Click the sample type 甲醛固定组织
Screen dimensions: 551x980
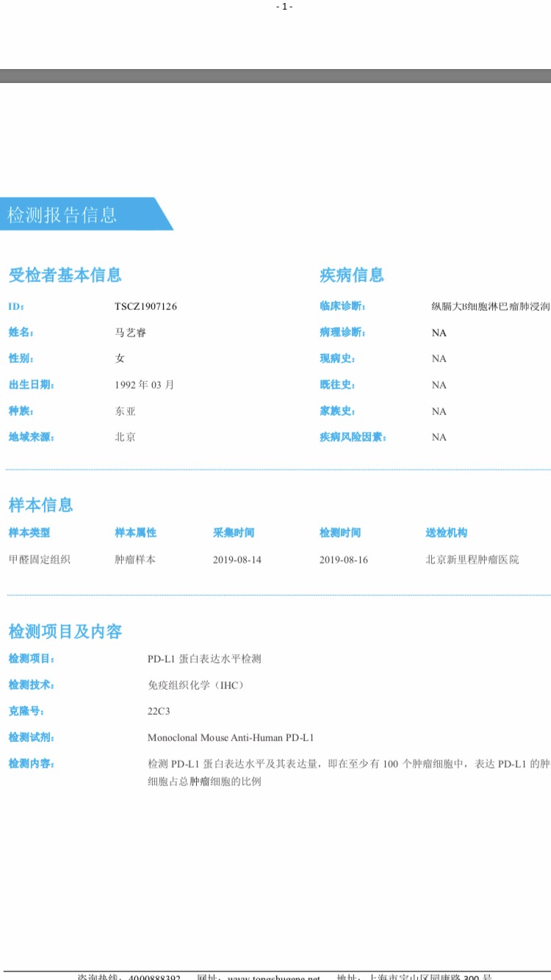(x=40, y=560)
